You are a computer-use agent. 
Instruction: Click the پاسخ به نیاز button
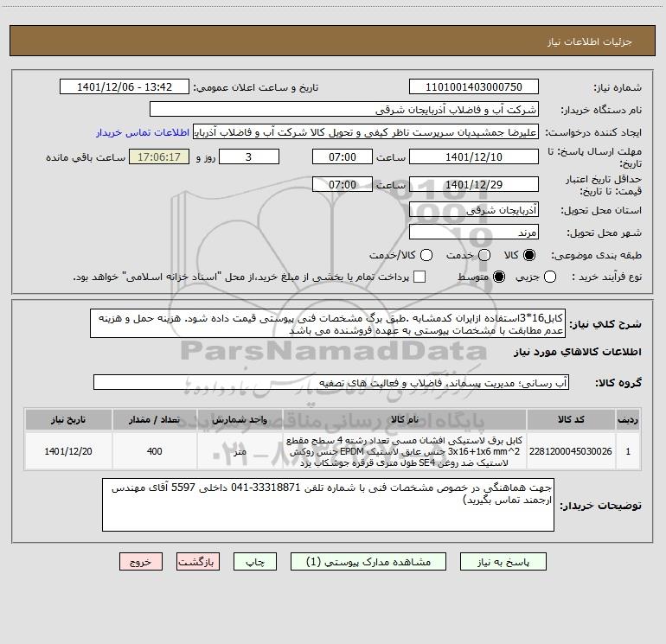tap(503, 562)
